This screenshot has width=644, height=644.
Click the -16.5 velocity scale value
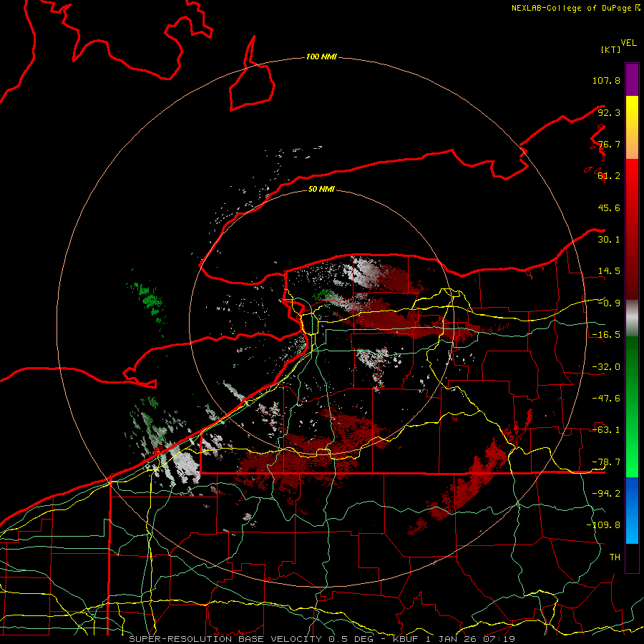pos(606,335)
